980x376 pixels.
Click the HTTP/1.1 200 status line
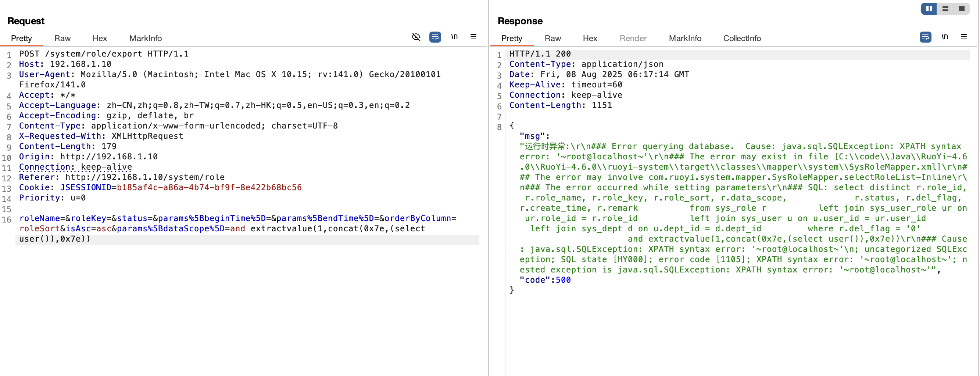(540, 54)
